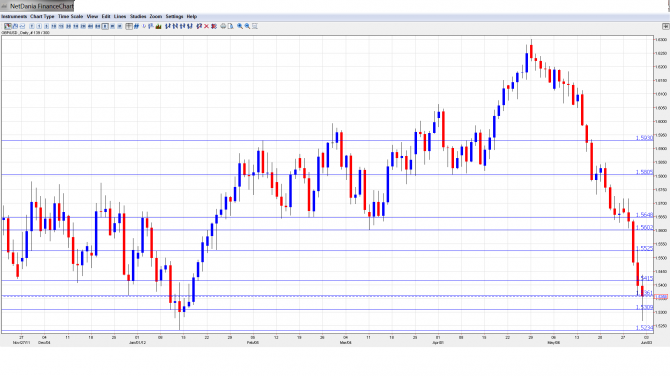670x376 pixels.
Task: Click the zoom out magnifier icon
Action: click(x=247, y=26)
